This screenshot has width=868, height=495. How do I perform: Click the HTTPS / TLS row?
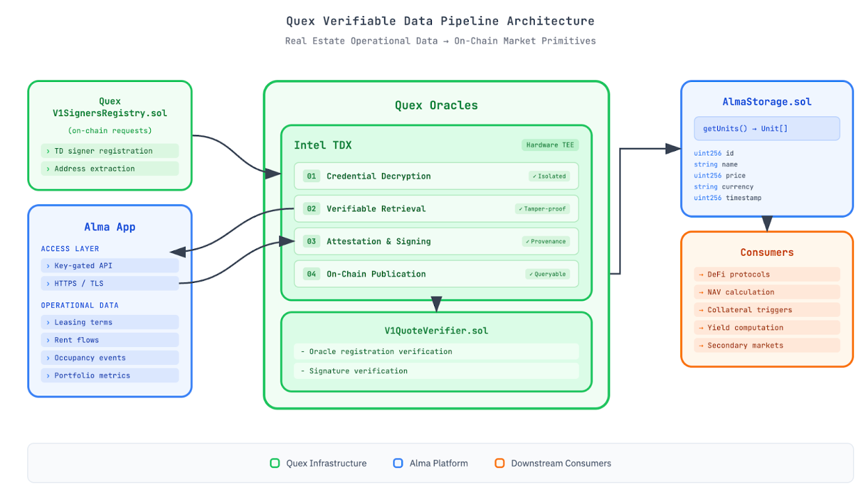coord(110,283)
